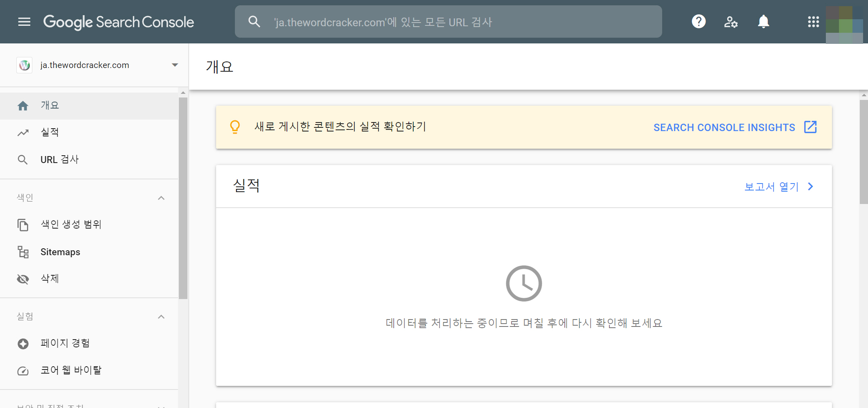Focus the URL inspection search field
Image resolution: width=868 pixels, height=408 pixels.
(448, 22)
